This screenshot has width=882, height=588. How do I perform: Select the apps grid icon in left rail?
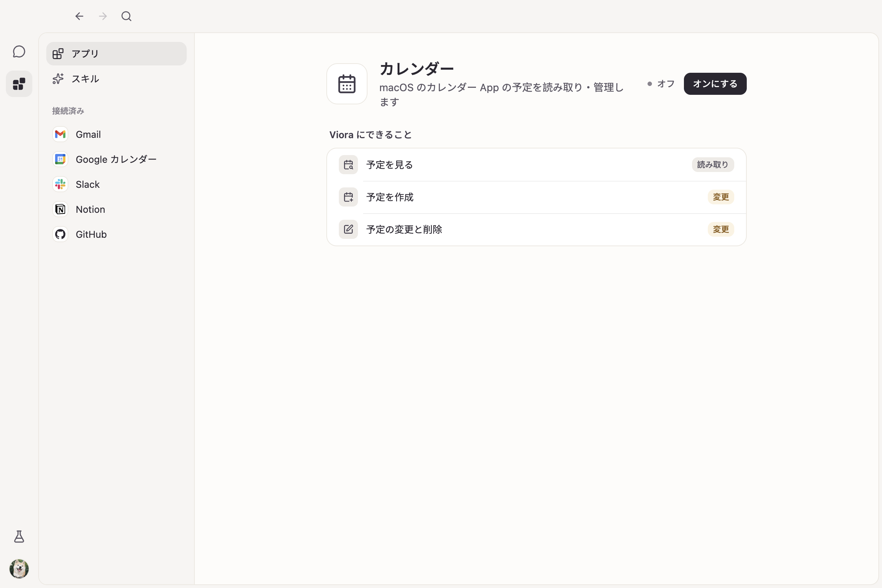(19, 84)
